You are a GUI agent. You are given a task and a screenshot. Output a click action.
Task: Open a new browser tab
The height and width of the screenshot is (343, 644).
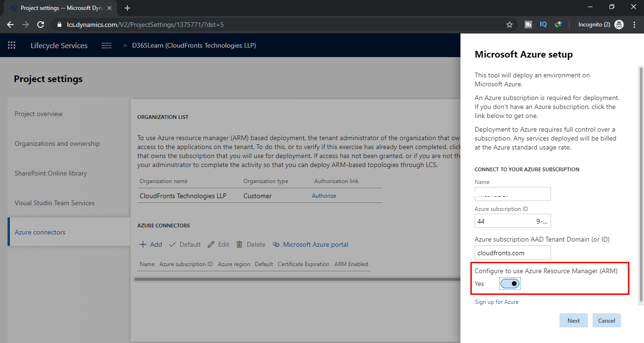[x=127, y=8]
